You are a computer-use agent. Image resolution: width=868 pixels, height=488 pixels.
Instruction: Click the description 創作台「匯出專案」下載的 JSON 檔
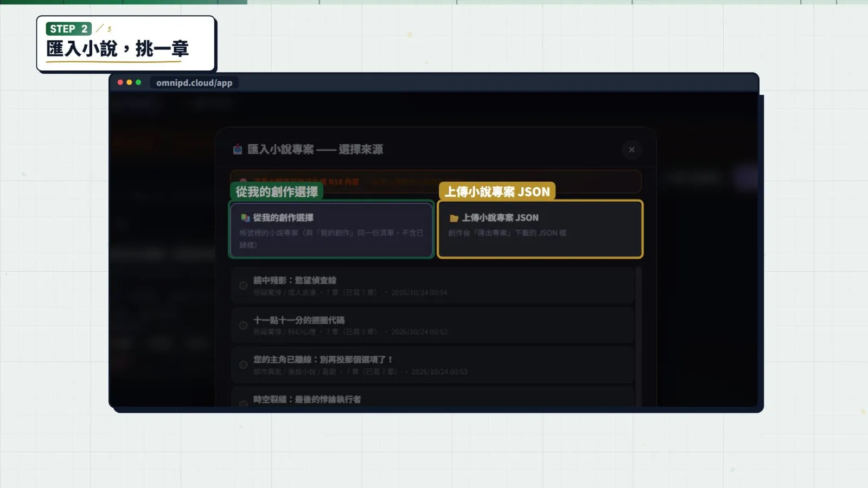pos(507,233)
